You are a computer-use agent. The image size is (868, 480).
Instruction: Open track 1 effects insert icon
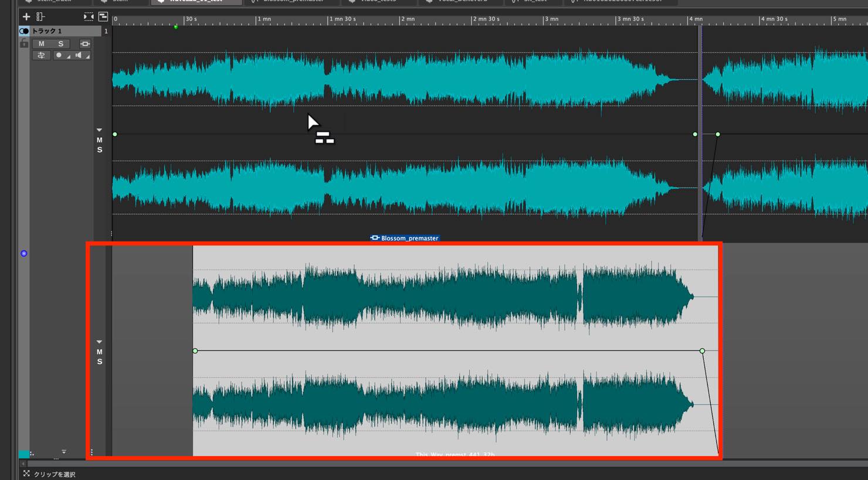pyautogui.click(x=85, y=44)
